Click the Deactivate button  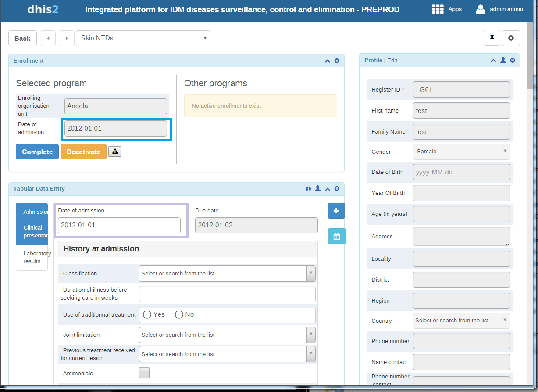83,152
